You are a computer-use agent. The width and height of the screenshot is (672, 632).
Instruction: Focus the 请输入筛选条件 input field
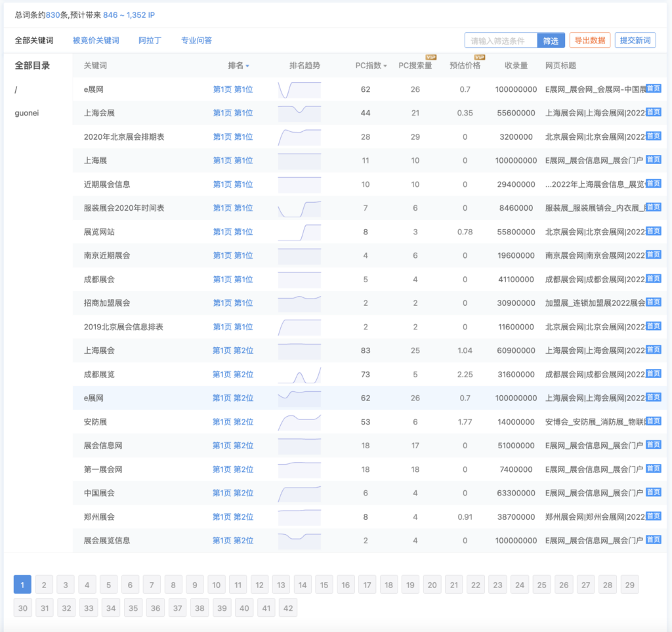pyautogui.click(x=501, y=41)
